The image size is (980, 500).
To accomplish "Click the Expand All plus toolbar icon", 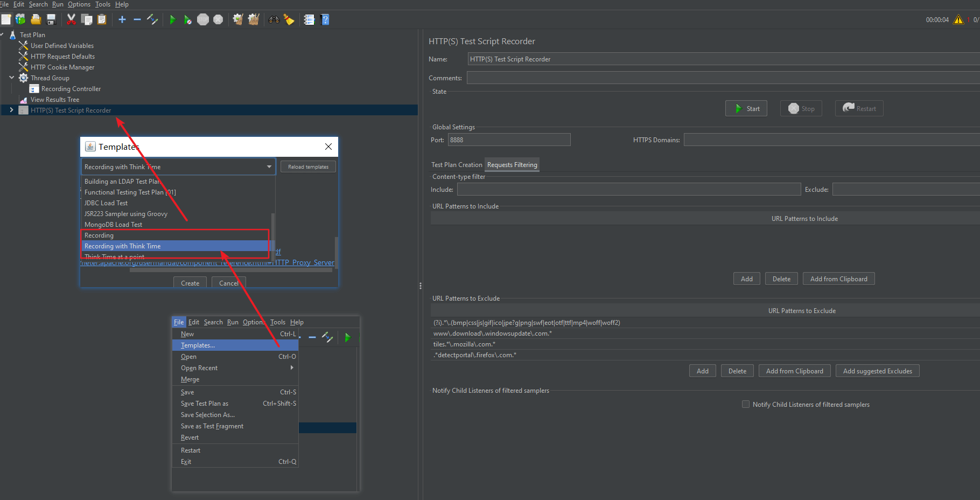I will [122, 19].
